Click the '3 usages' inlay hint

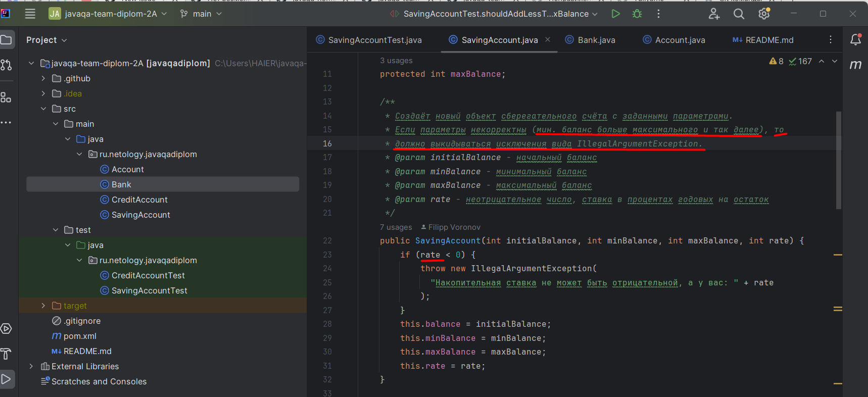tap(396, 61)
